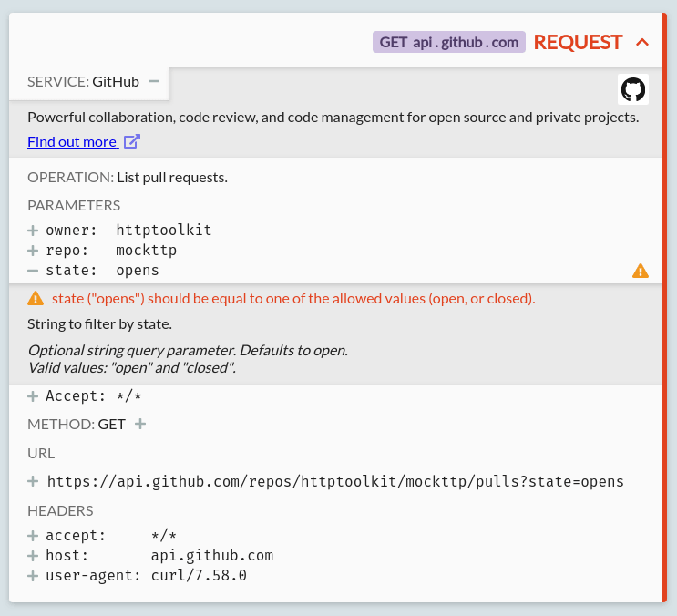
Task: Expand the repo parameter details
Action: [33, 251]
